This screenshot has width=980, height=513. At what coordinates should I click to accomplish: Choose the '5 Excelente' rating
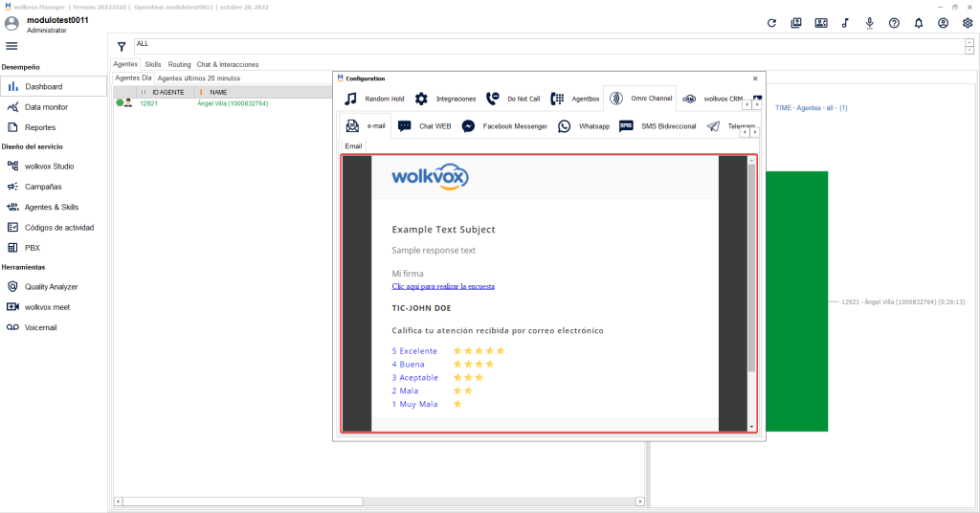(x=414, y=351)
